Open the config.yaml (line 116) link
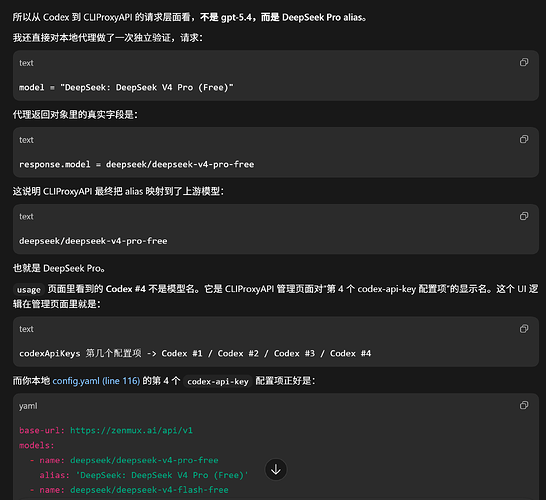The width and height of the screenshot is (546, 500). pos(96,381)
